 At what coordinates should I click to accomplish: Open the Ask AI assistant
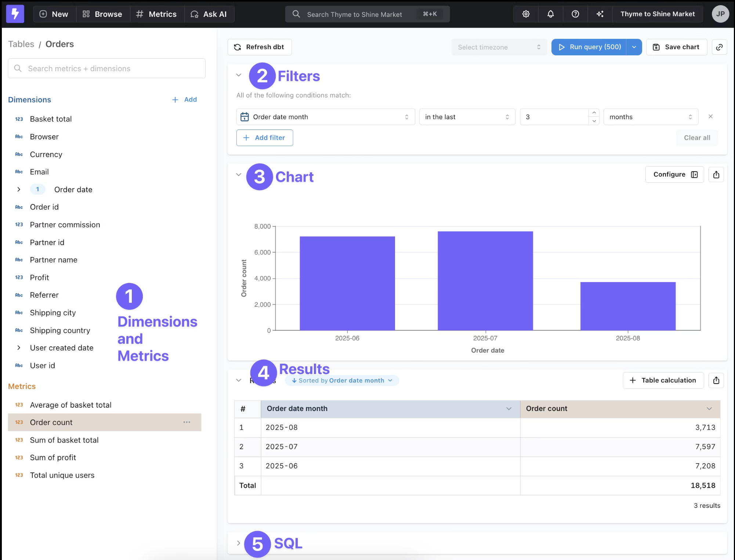point(209,14)
